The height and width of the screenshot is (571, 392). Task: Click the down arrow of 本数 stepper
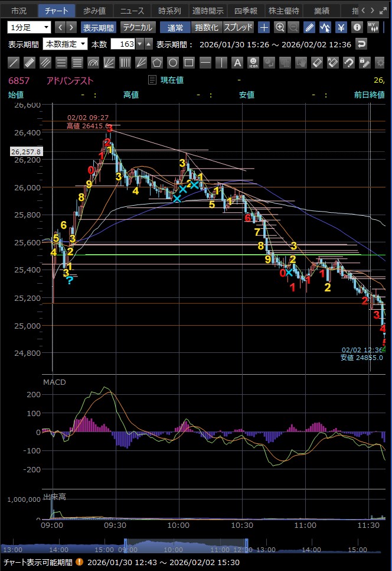[x=139, y=44]
